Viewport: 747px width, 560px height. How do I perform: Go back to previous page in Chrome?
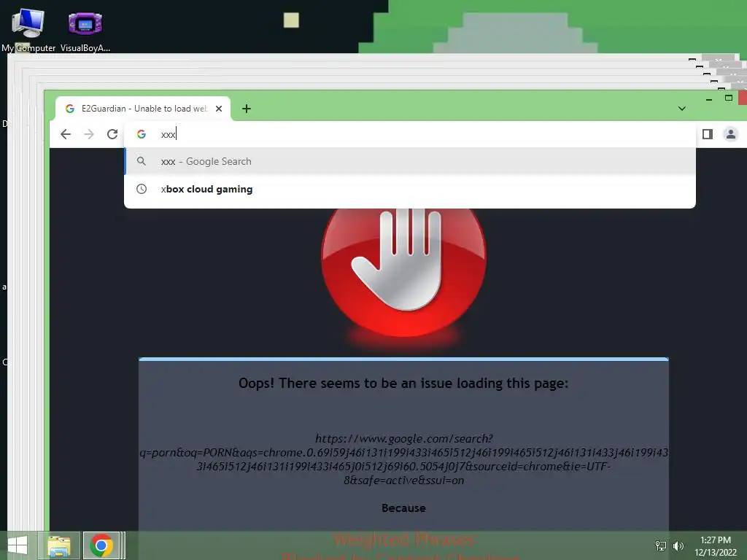(66, 134)
